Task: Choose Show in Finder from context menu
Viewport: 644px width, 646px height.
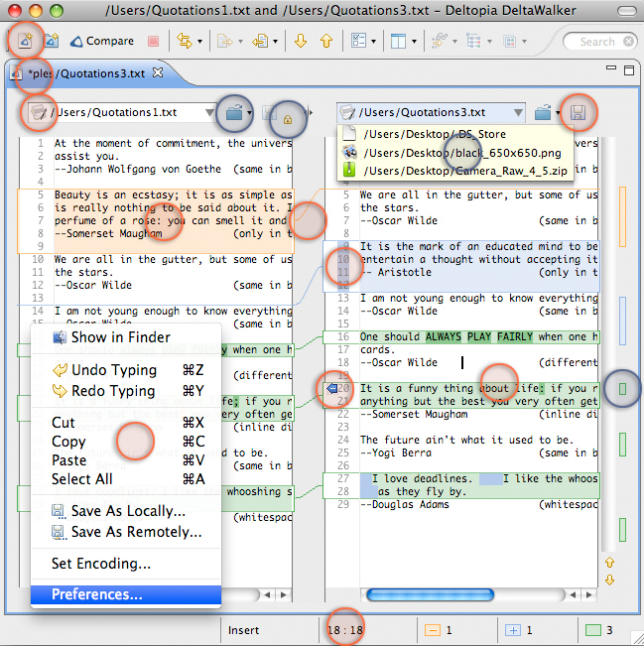Action: click(x=120, y=337)
